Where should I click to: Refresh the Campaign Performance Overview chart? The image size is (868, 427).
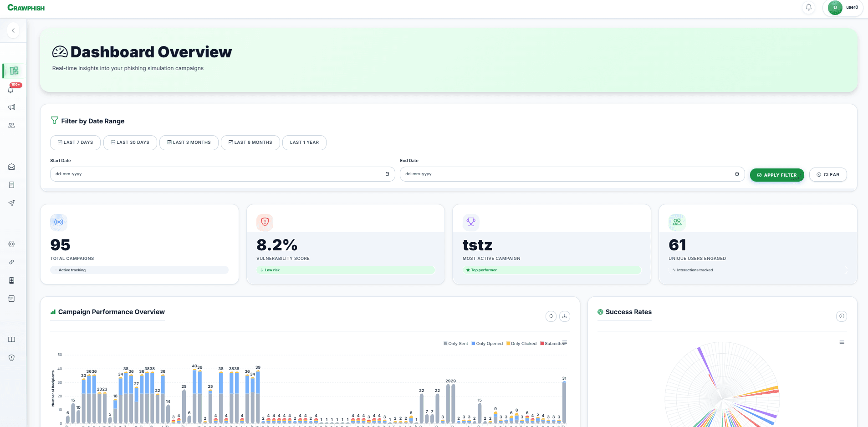point(551,316)
